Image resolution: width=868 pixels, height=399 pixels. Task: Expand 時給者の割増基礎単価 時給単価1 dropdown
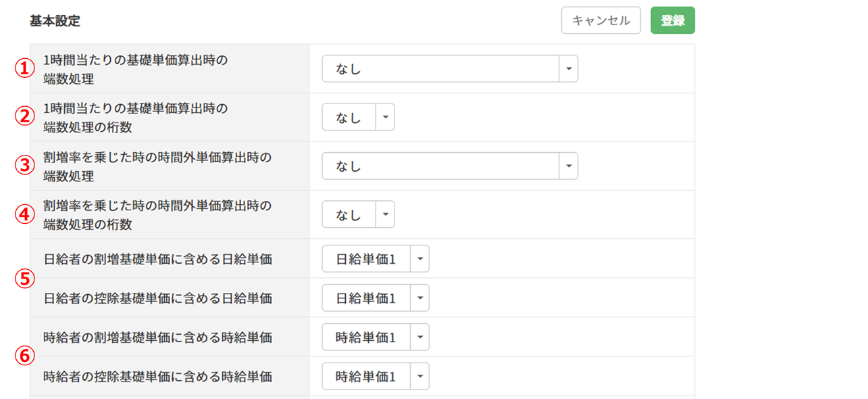tap(419, 337)
